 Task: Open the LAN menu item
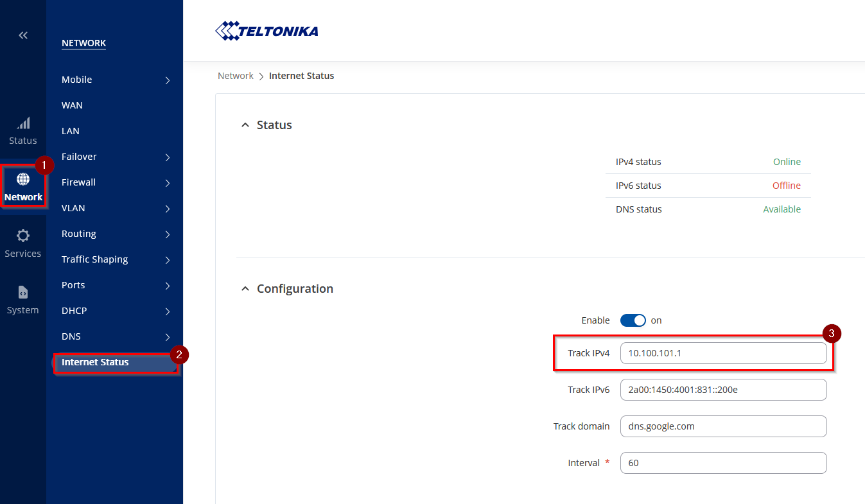71,131
